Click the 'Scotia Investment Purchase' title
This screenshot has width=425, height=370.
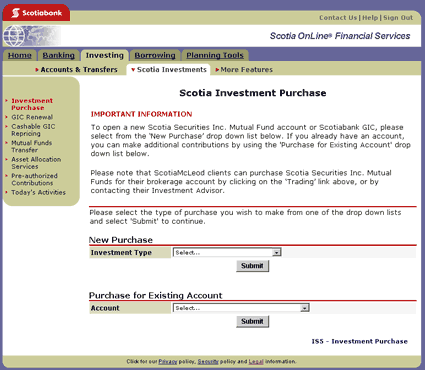tap(253, 93)
